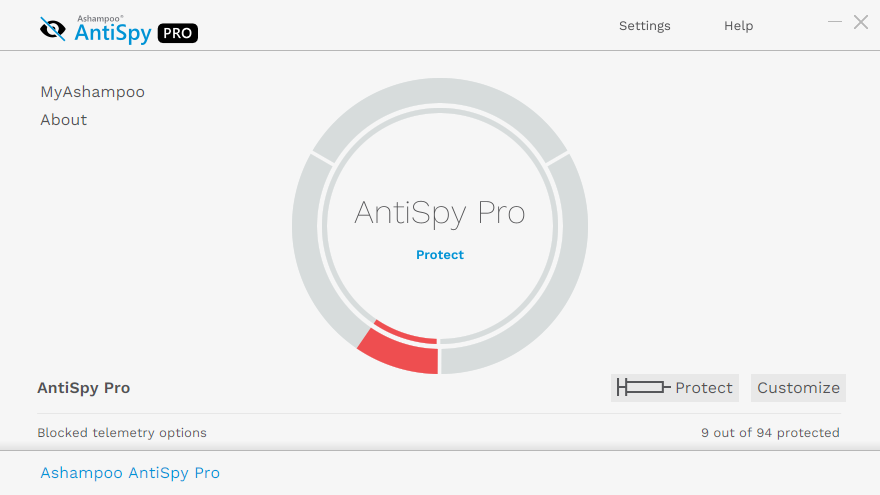The image size is (880, 495).
Task: Click the crossed-eye AntiSpy logo icon
Action: coord(53,29)
